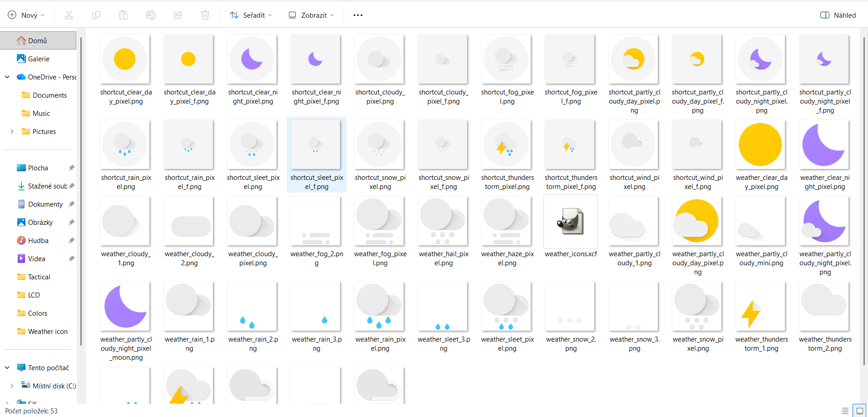Open the three-dot more options menu
Image resolution: width=868 pixels, height=417 pixels.
[358, 15]
